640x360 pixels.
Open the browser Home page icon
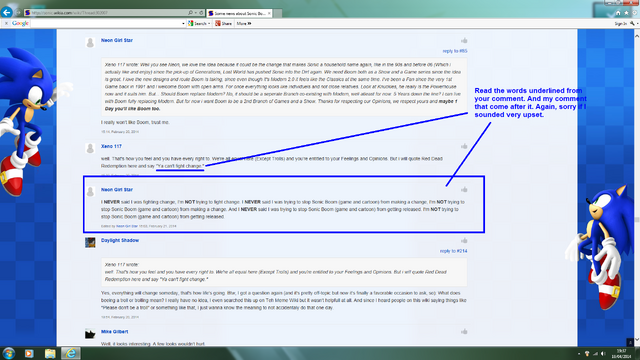[x=618, y=13]
